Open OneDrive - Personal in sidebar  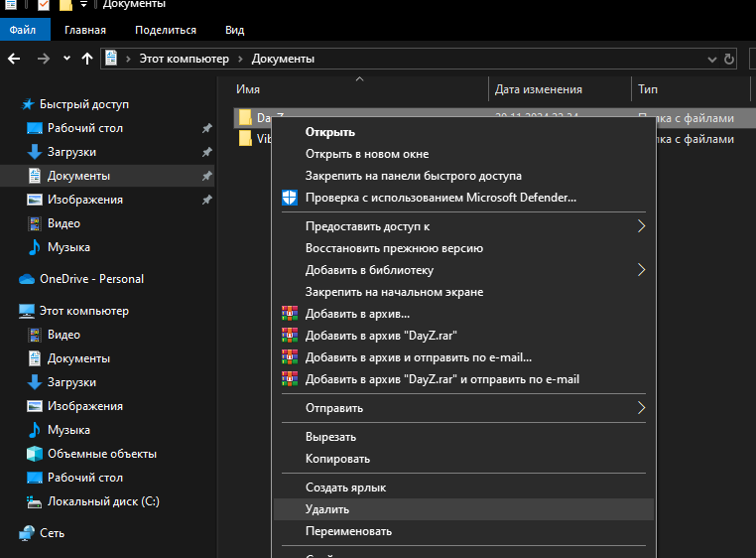pyautogui.click(x=91, y=279)
